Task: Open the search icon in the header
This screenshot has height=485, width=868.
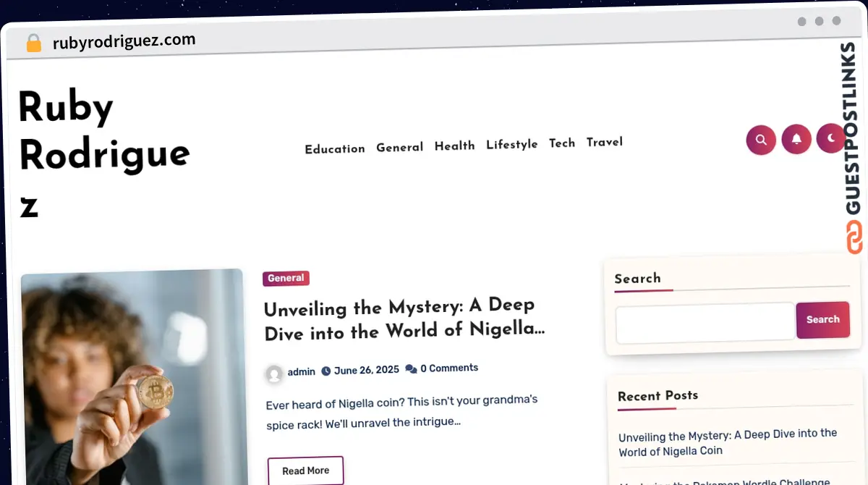Action: [760, 140]
